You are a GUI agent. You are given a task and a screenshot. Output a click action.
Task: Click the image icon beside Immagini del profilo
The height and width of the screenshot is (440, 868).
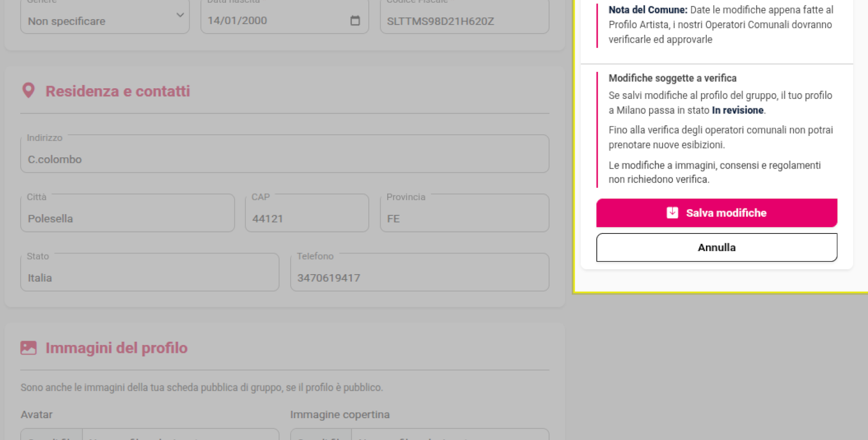pyautogui.click(x=28, y=348)
